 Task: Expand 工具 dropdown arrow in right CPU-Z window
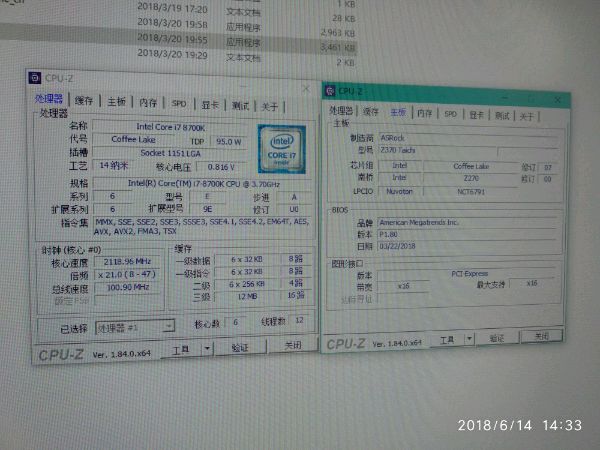[470, 339]
